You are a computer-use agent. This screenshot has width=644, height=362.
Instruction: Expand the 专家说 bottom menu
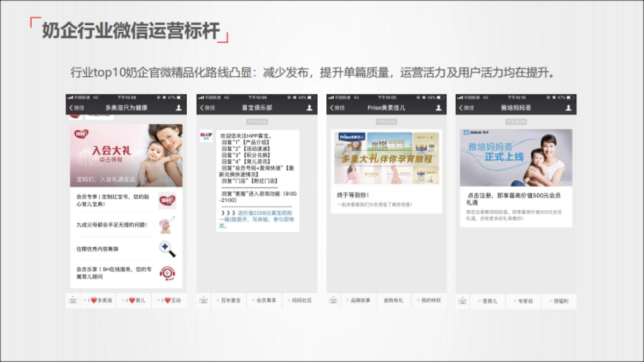click(524, 301)
